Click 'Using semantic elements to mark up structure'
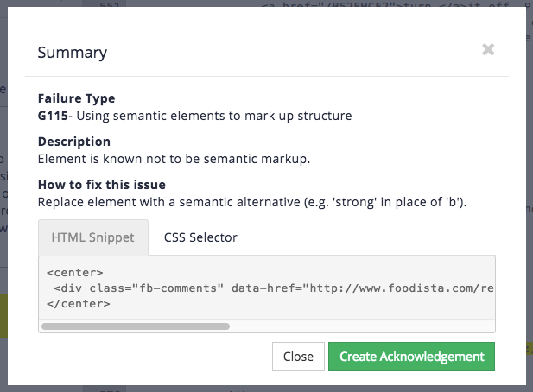The width and height of the screenshot is (533, 392). click(216, 115)
